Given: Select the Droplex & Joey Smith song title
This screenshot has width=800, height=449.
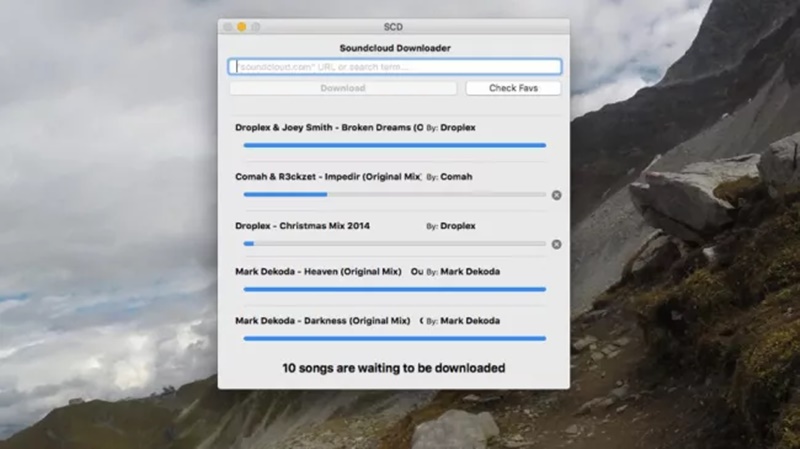Looking at the screenshot, I should (327, 128).
